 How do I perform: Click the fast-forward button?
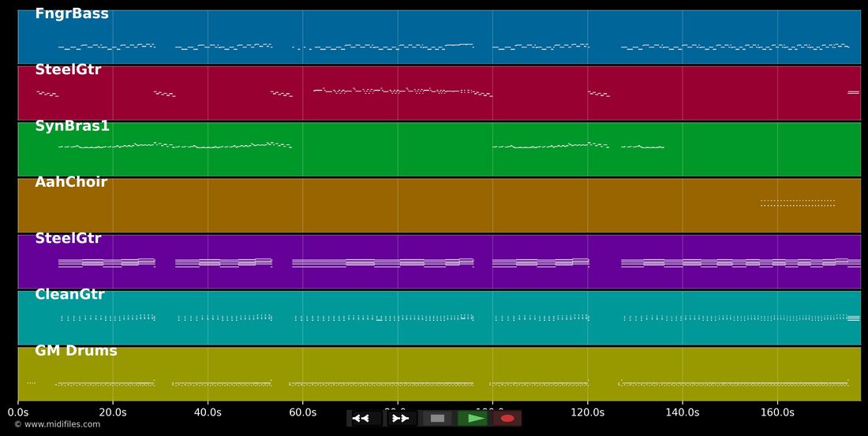click(401, 419)
